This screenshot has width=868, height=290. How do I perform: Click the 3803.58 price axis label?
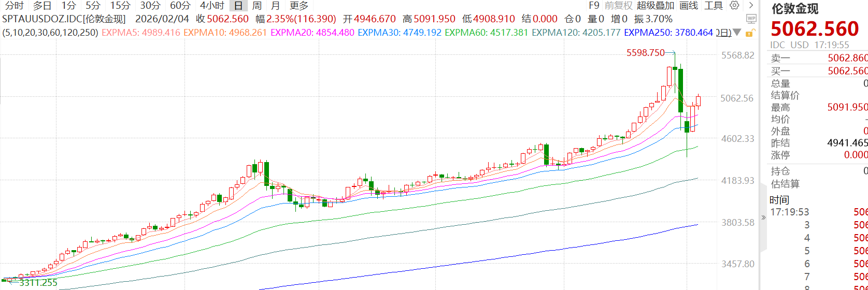point(738,223)
